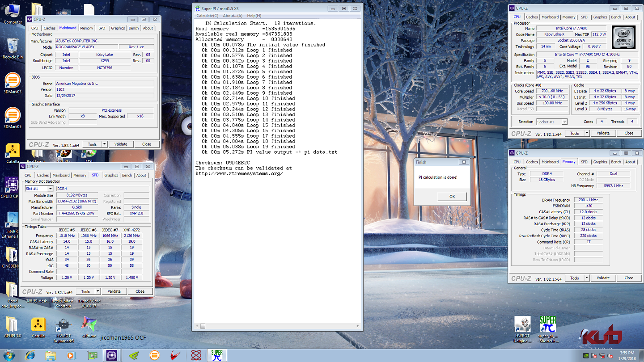Click OK in the Finish dialog

click(452, 197)
